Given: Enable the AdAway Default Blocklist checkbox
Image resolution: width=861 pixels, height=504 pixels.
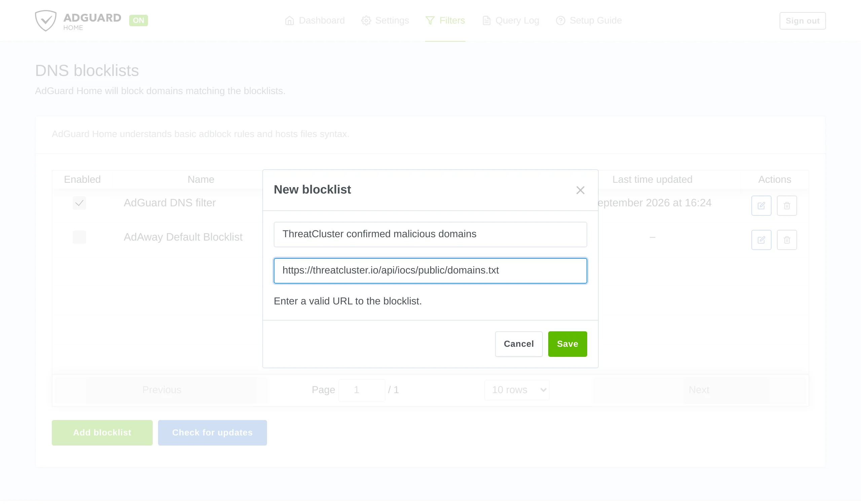Looking at the screenshot, I should [79, 238].
